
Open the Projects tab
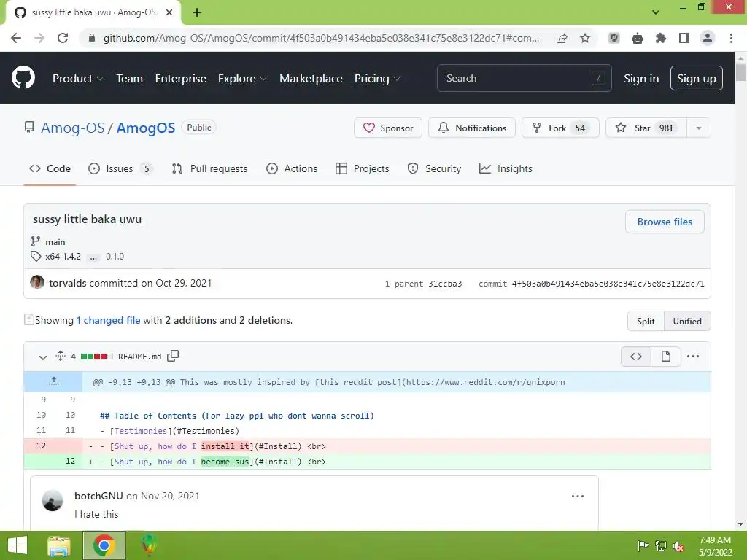pos(363,168)
